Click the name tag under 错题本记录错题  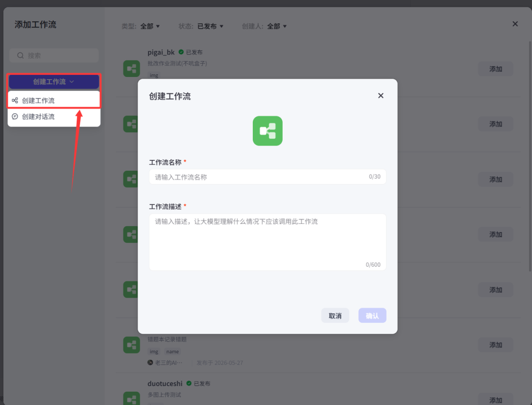tap(172, 351)
